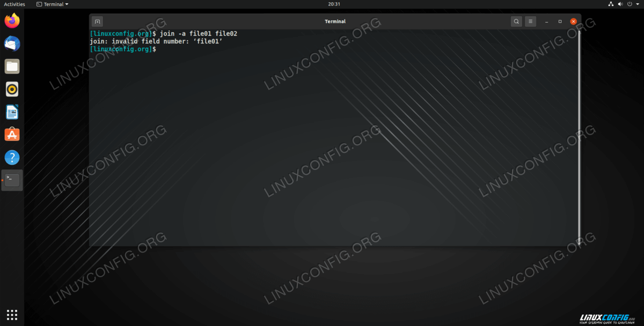Launch Rhythmbox music player
644x326 pixels.
12,89
